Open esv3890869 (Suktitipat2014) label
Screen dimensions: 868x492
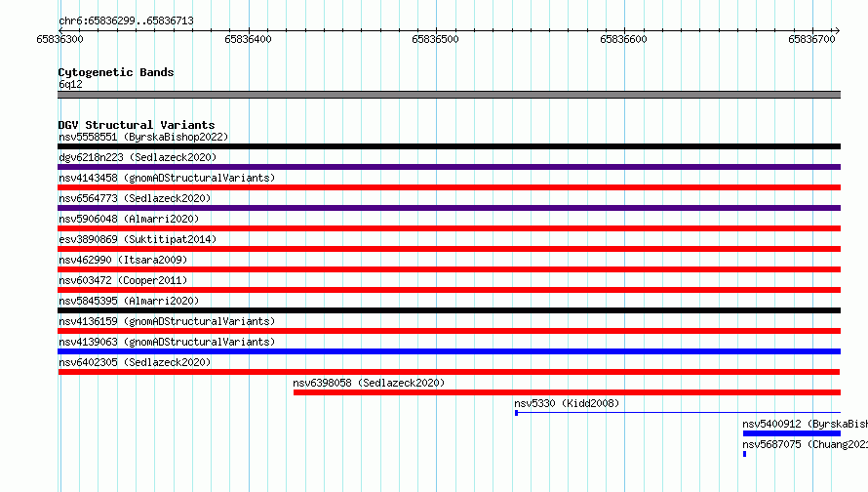[x=138, y=239]
